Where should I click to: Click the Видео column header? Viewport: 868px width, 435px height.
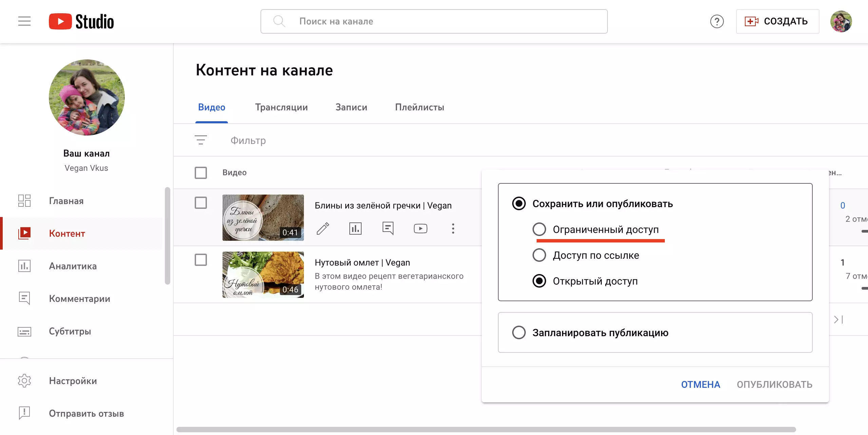click(x=234, y=173)
